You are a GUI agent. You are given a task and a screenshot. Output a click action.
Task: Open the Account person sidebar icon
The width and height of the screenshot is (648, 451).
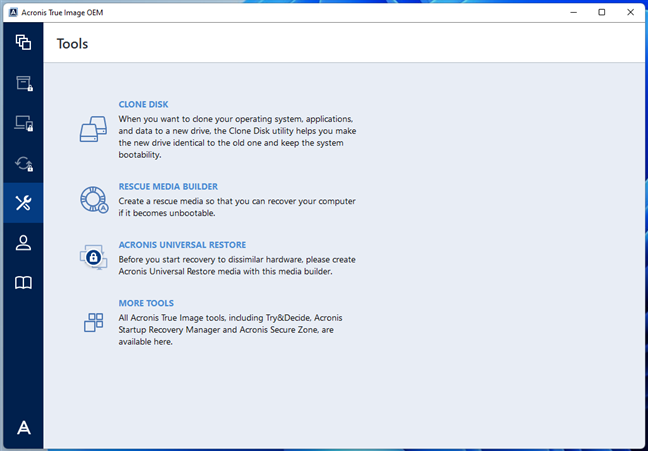point(23,243)
